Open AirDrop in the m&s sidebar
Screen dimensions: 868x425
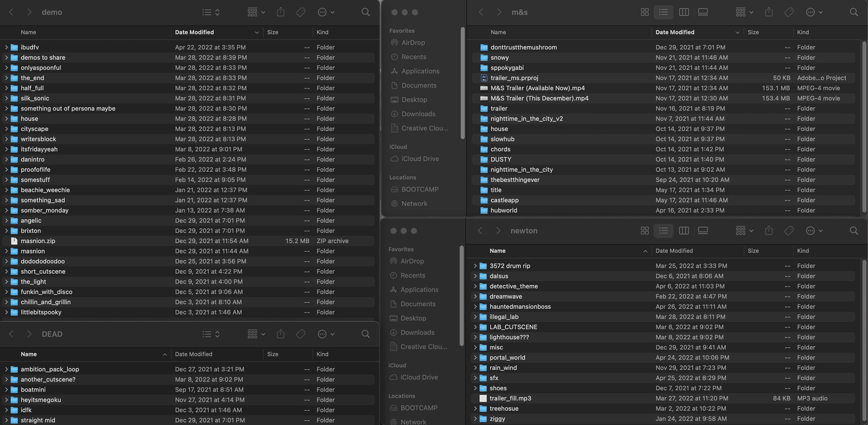pyautogui.click(x=413, y=43)
